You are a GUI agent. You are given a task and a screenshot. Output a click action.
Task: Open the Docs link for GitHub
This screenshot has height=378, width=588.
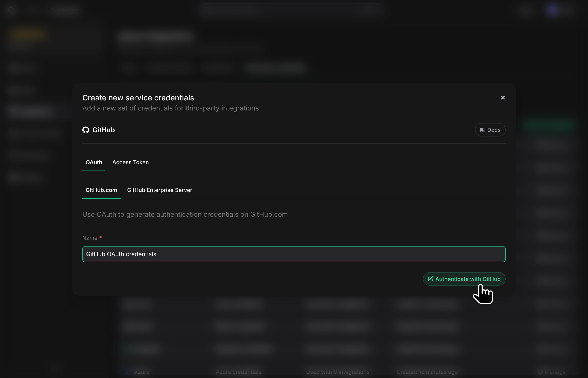click(x=490, y=130)
